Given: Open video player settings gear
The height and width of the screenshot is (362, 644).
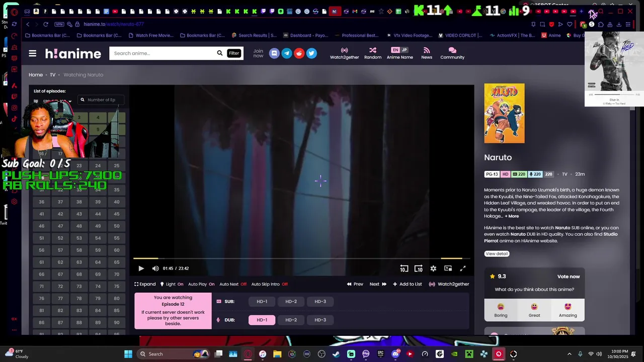Looking at the screenshot, I should click(433, 268).
